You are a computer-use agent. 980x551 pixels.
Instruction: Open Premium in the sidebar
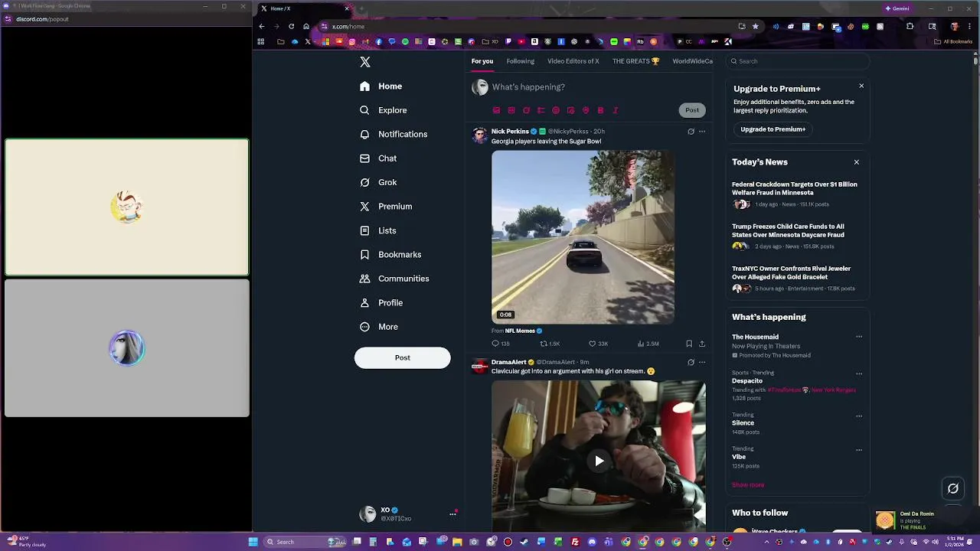[x=386, y=207]
